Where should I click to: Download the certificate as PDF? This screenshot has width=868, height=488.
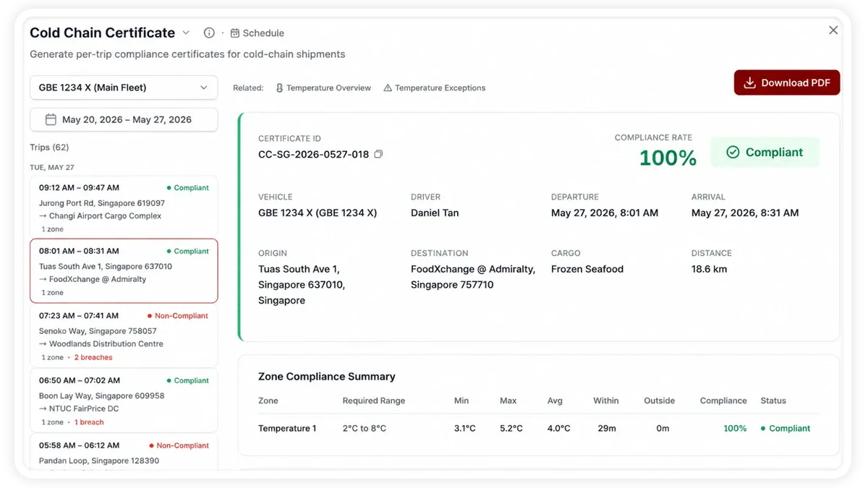(x=787, y=82)
